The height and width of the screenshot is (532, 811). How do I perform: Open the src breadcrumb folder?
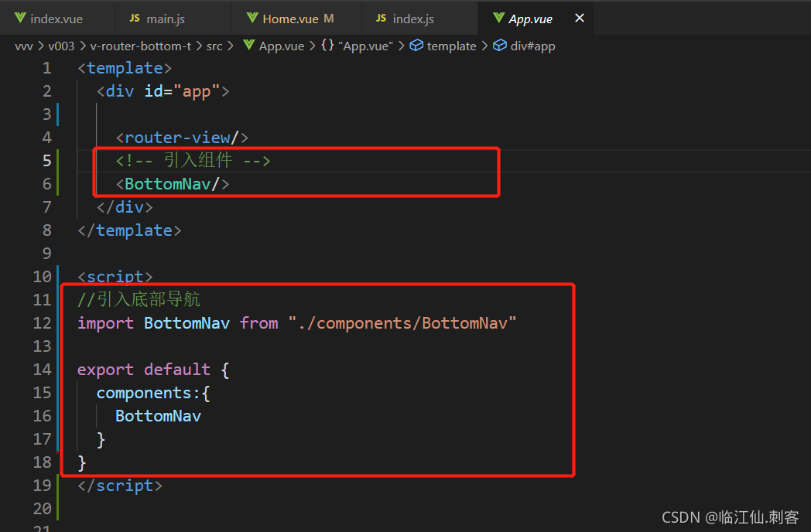tap(214, 46)
